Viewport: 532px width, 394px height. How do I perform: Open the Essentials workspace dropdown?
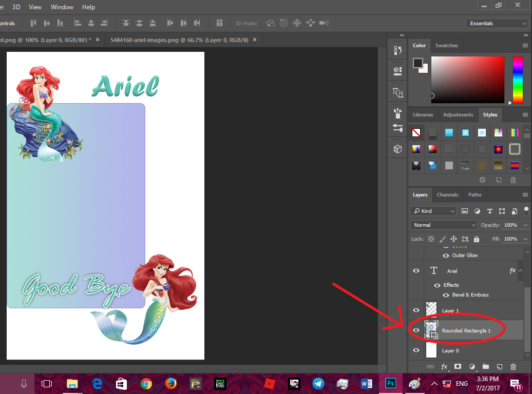click(497, 24)
